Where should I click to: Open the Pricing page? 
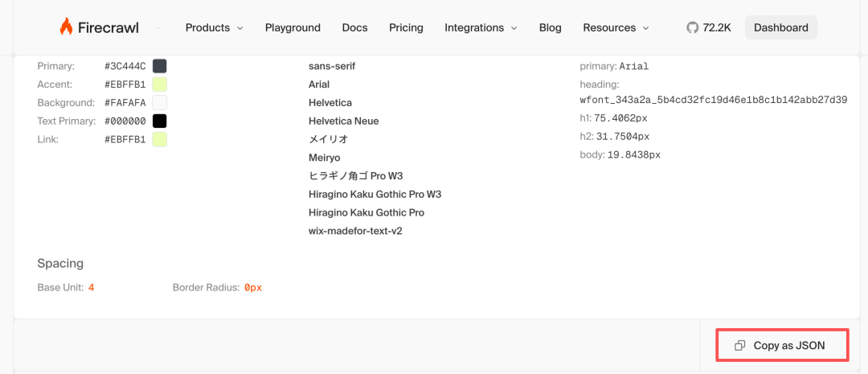click(406, 27)
